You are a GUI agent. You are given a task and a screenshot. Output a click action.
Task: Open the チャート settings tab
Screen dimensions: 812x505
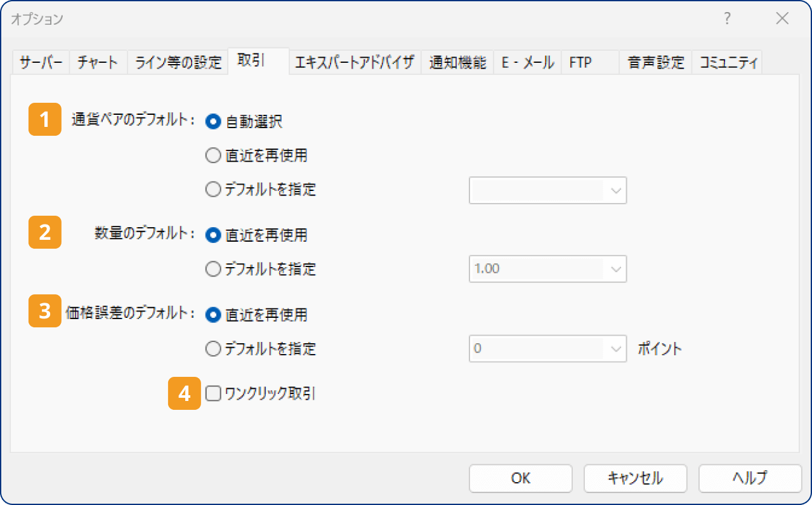[x=98, y=62]
